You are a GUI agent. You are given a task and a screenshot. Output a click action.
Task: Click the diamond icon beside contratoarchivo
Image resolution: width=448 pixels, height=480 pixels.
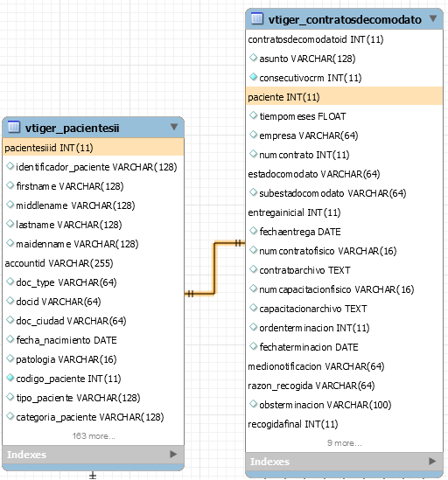click(253, 269)
